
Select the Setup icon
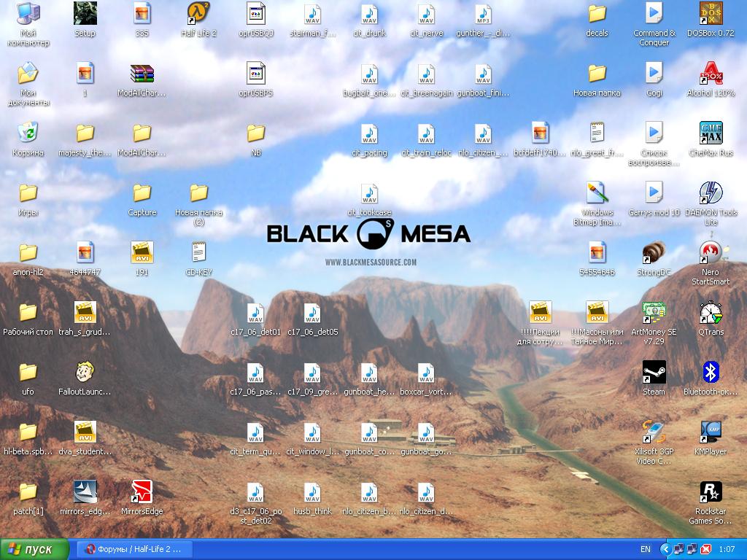85,13
